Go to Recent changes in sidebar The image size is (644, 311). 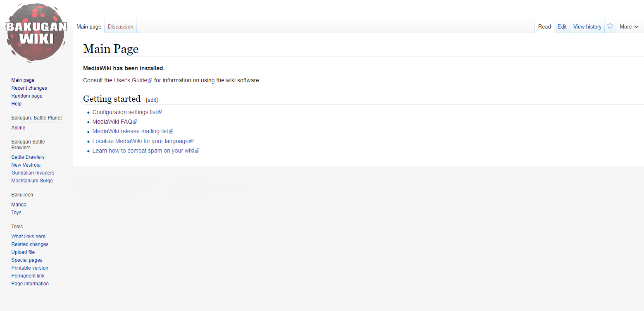(29, 88)
